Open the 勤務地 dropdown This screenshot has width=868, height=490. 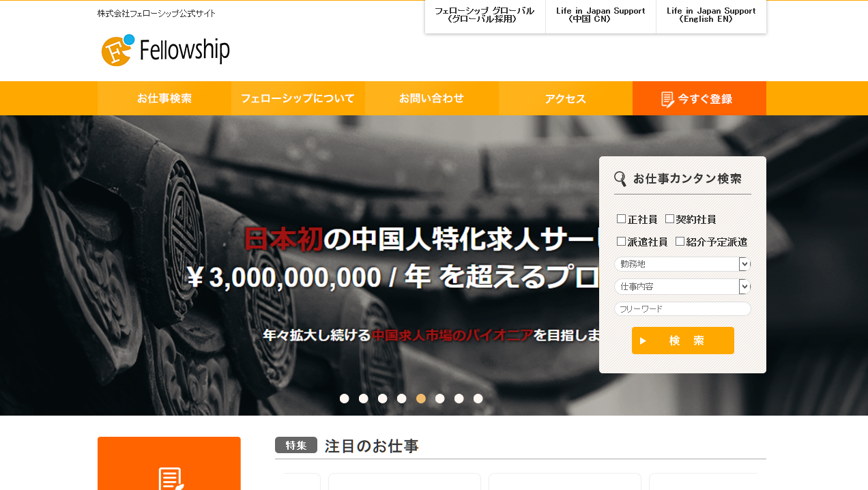click(682, 264)
